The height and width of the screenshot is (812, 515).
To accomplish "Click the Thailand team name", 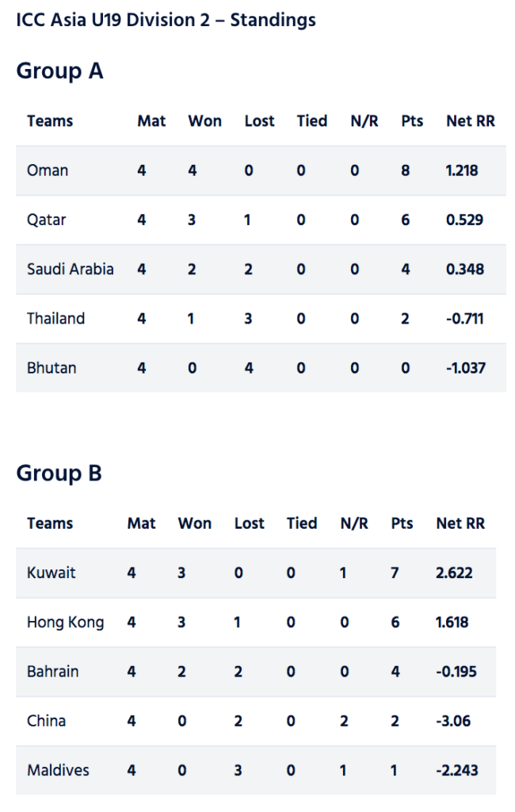I will click(56, 319).
